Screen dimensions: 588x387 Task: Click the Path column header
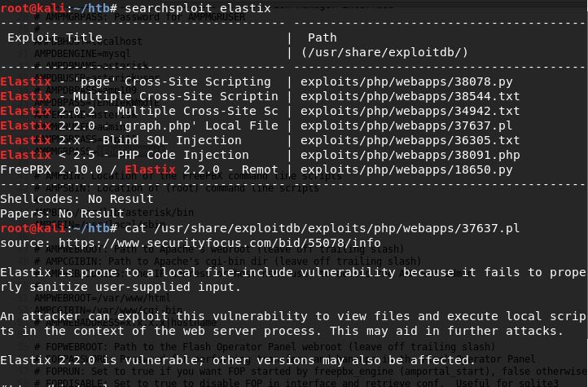(x=320, y=37)
